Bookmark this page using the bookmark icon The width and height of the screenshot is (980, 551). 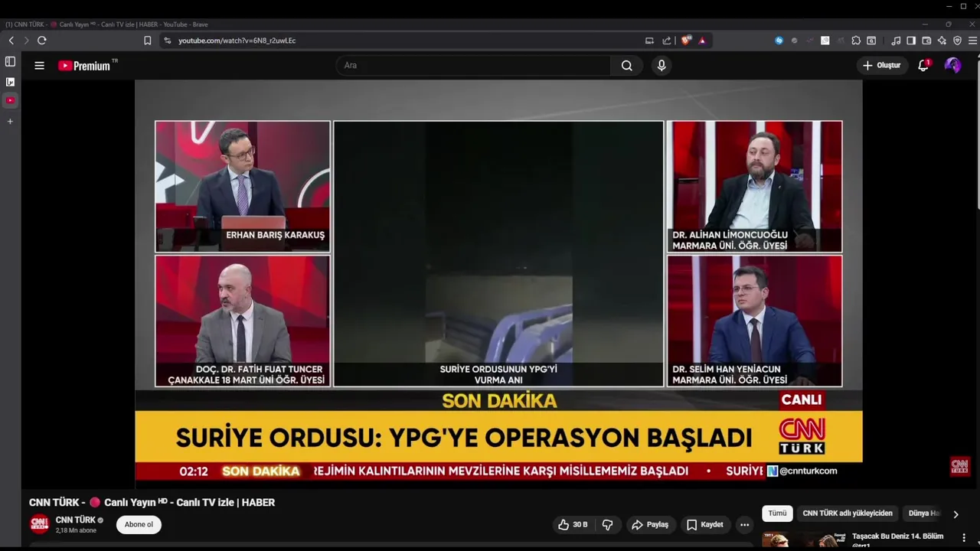point(148,41)
